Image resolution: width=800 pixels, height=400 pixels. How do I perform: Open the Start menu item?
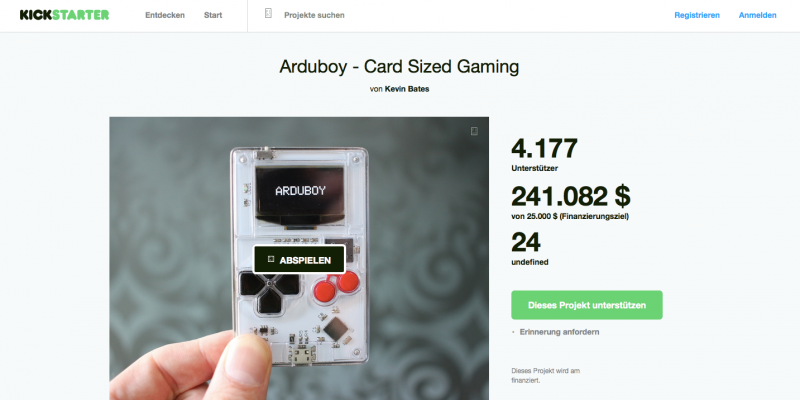point(213,15)
